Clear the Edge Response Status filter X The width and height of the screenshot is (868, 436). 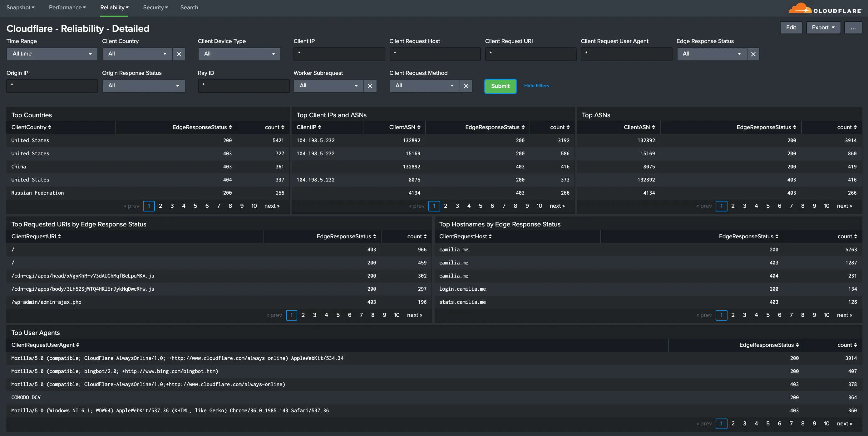753,54
